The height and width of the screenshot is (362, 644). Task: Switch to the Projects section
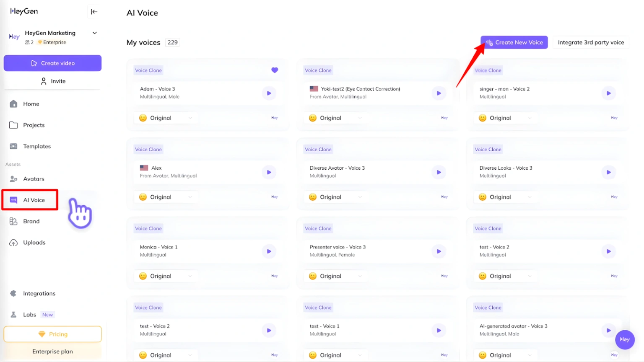click(34, 125)
